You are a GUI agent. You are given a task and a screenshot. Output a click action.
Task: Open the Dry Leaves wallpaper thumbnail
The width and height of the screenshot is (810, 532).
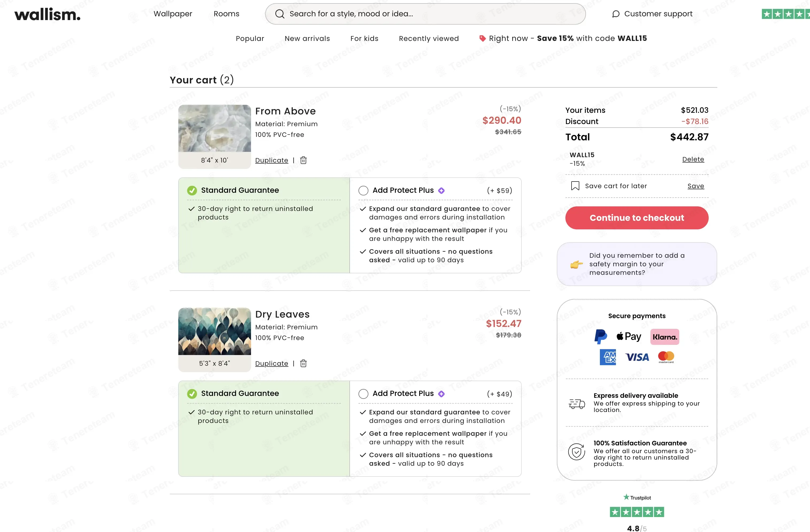coord(214,331)
